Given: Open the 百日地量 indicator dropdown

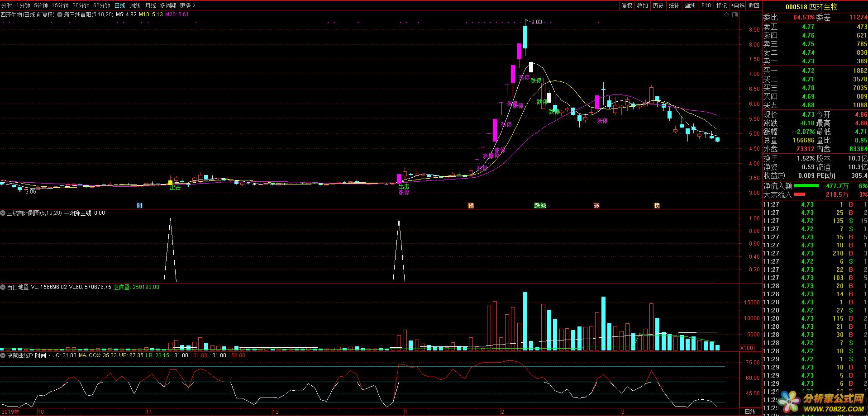Looking at the screenshot, I should (x=3, y=287).
